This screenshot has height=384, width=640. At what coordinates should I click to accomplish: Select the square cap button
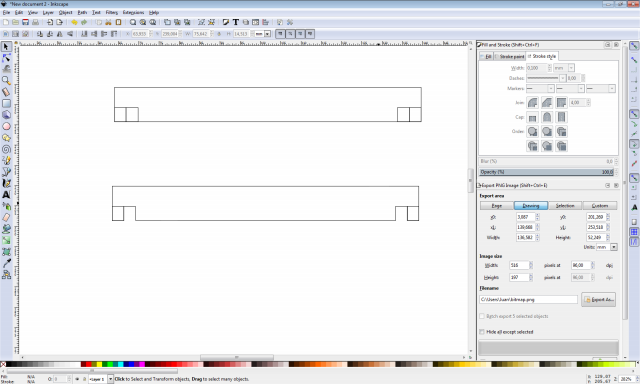pyautogui.click(x=562, y=118)
